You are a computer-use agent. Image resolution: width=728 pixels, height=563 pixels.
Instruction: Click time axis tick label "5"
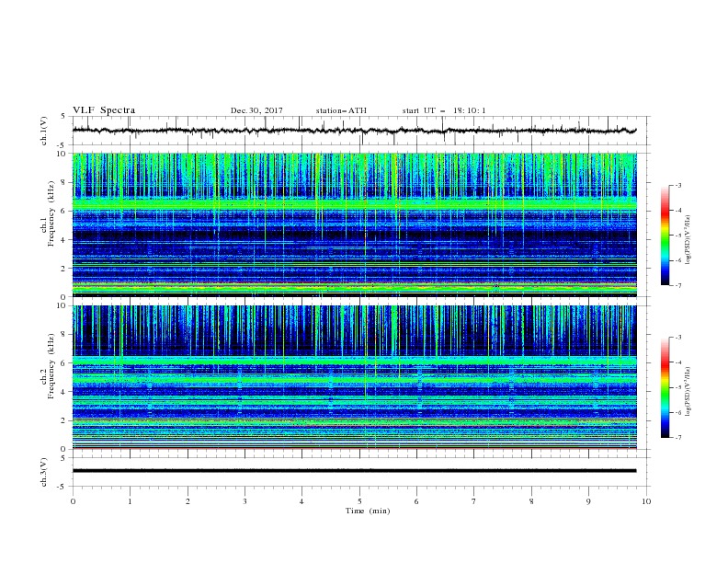click(x=359, y=501)
